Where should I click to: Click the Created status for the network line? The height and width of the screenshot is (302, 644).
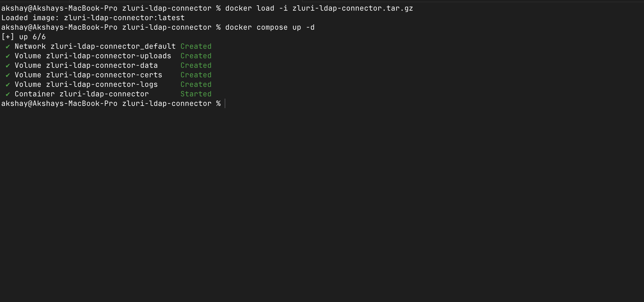click(196, 46)
